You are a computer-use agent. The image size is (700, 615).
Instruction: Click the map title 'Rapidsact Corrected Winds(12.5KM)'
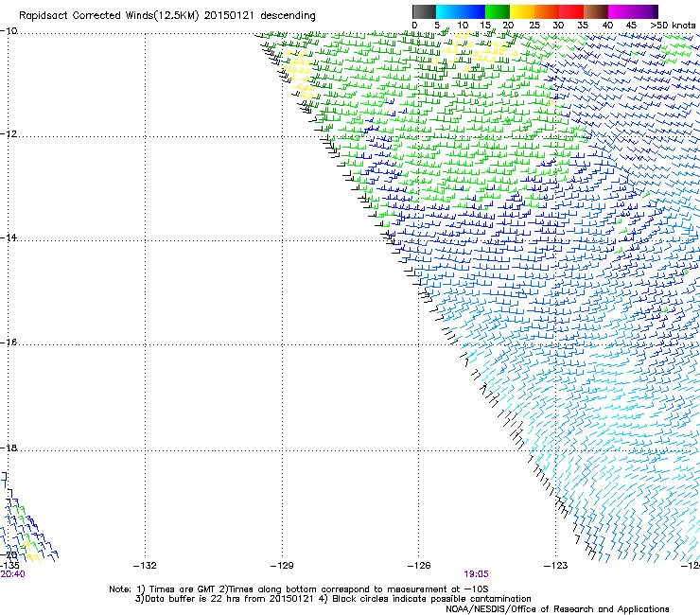(x=109, y=16)
